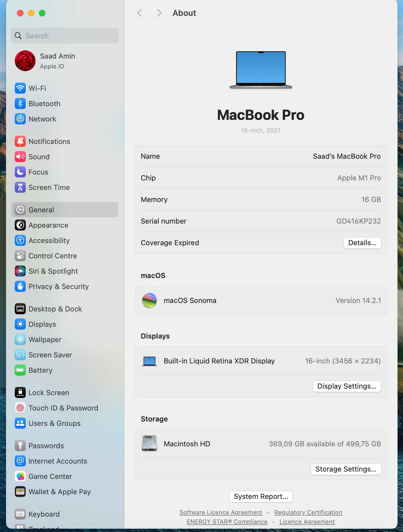Click serial number GD416KP232
The image size is (403, 532).
pos(358,221)
